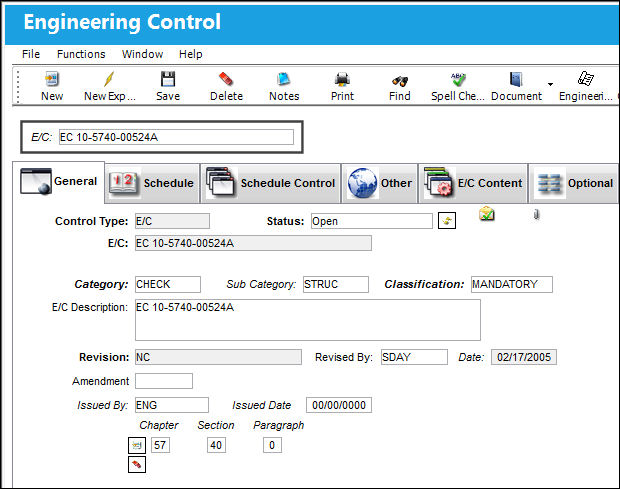
Task: Open the Functions menu
Action: click(81, 54)
